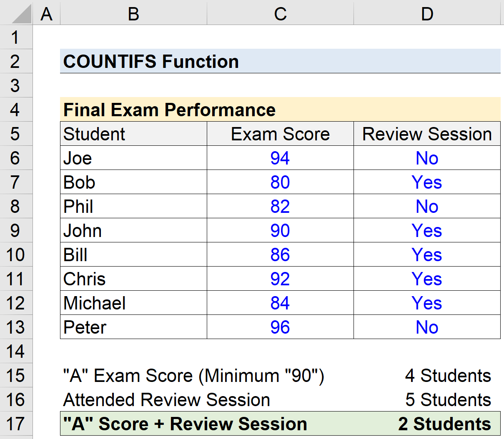Select column C header

click(x=280, y=13)
